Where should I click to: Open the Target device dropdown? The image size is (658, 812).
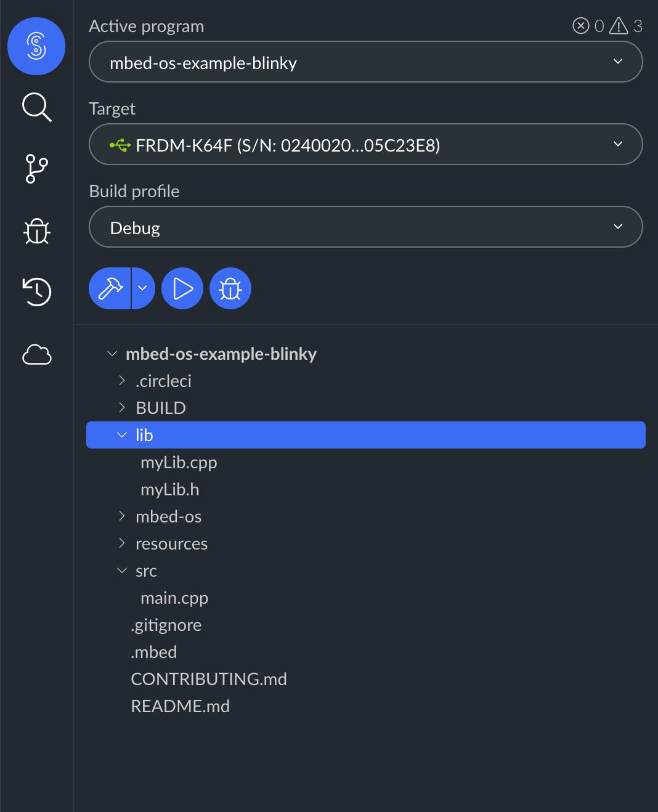[365, 144]
